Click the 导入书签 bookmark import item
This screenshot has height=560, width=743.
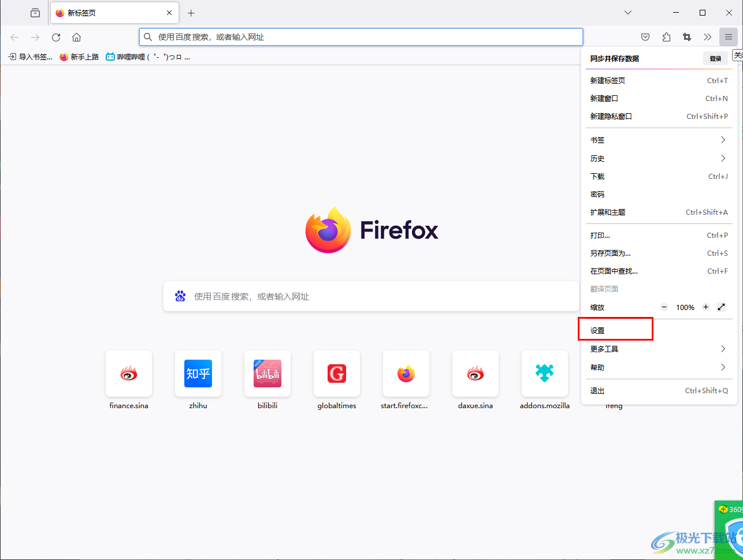click(30, 57)
